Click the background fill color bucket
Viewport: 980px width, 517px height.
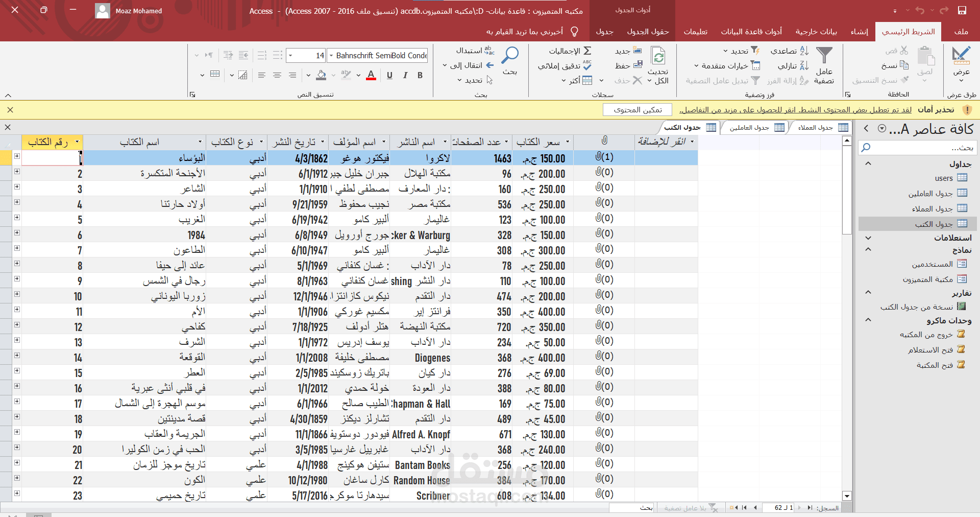321,75
